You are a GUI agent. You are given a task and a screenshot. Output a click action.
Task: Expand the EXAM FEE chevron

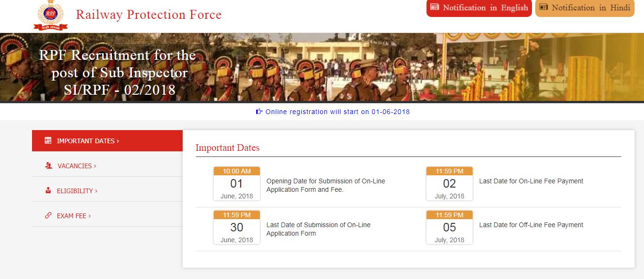pos(90,215)
